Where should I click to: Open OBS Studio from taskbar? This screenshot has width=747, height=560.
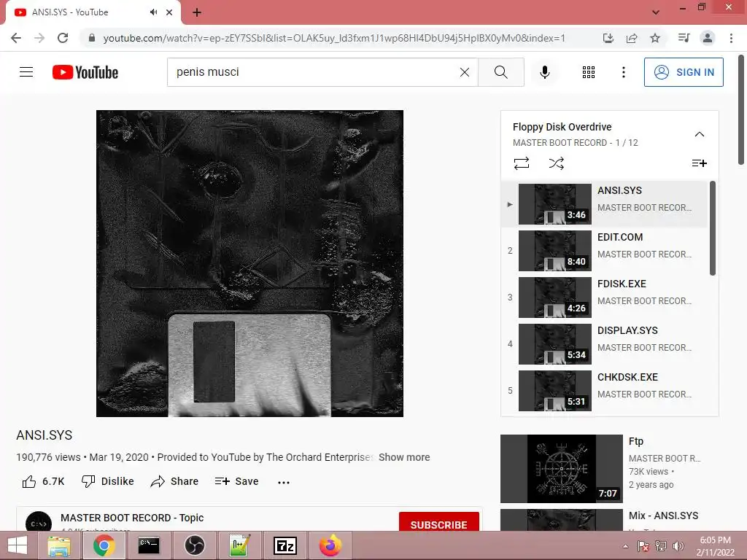[194, 545]
